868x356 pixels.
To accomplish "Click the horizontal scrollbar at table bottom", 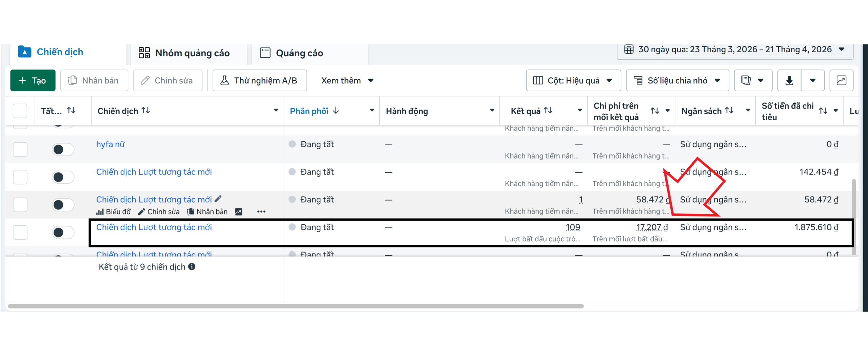I will (295, 306).
